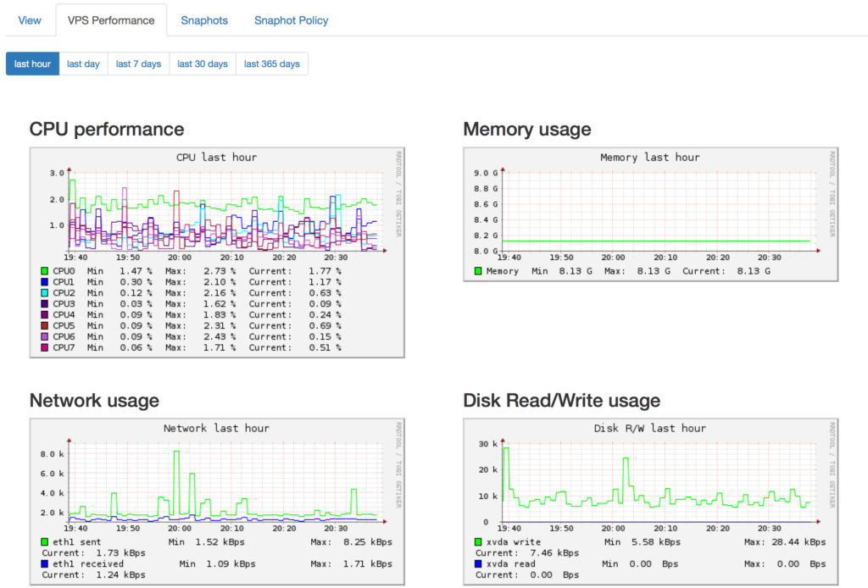Click Memory current value 8.13 G

click(754, 271)
